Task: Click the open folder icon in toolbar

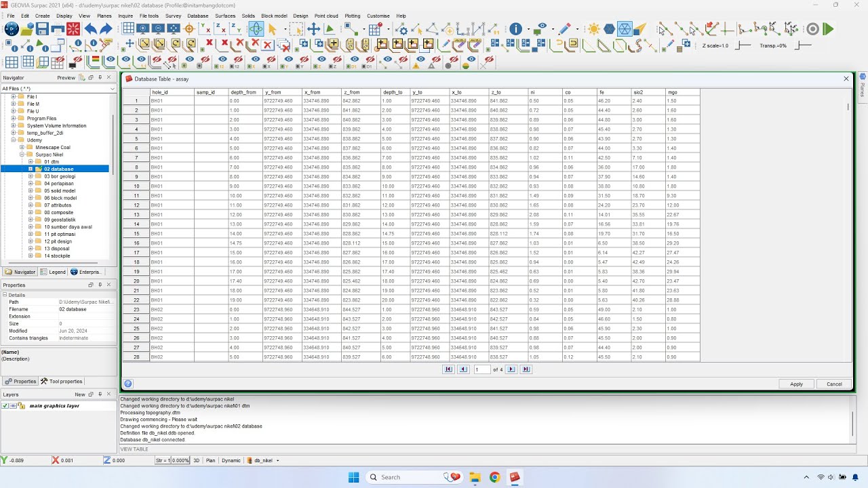Action: click(x=27, y=29)
